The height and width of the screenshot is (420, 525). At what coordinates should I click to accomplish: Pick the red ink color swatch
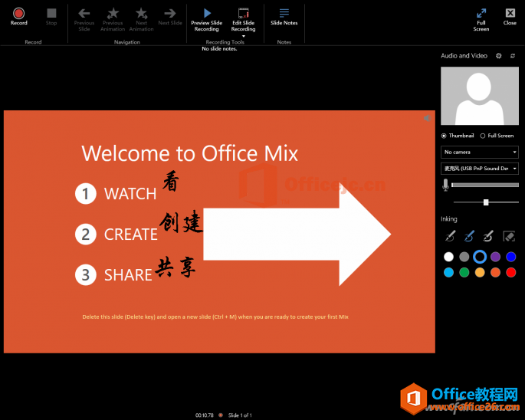(x=511, y=272)
